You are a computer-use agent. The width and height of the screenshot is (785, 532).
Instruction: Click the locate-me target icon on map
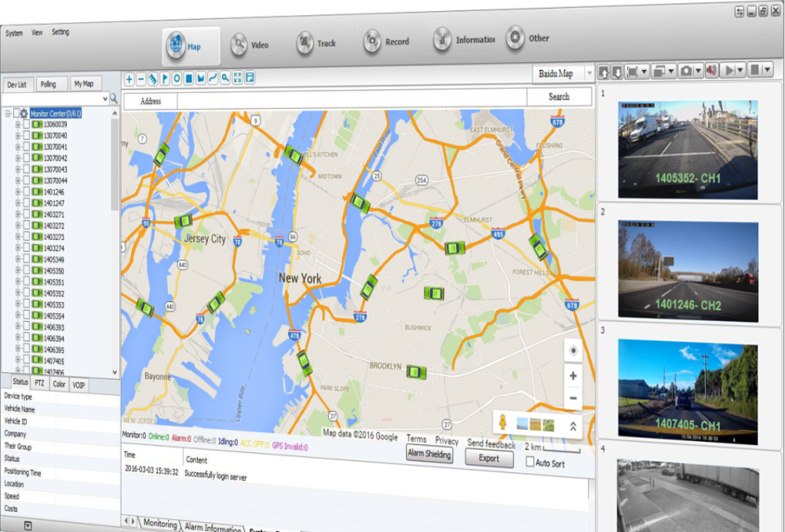574,351
